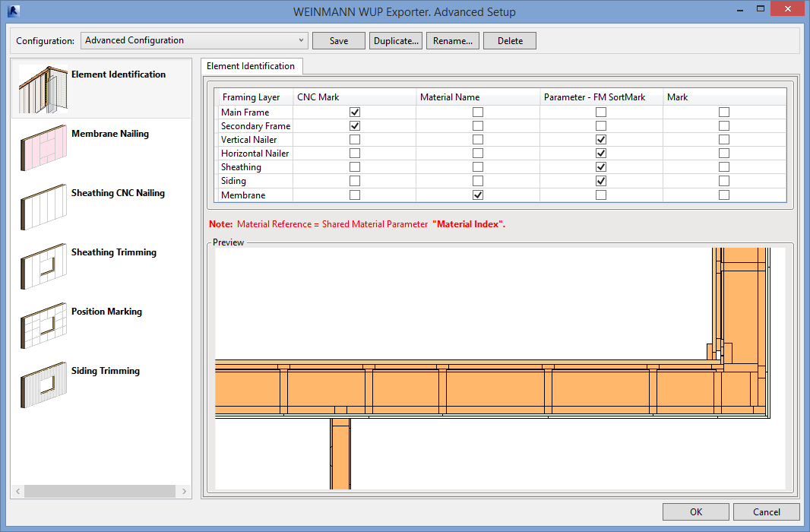Enable Material Name for Sheathing

point(477,166)
